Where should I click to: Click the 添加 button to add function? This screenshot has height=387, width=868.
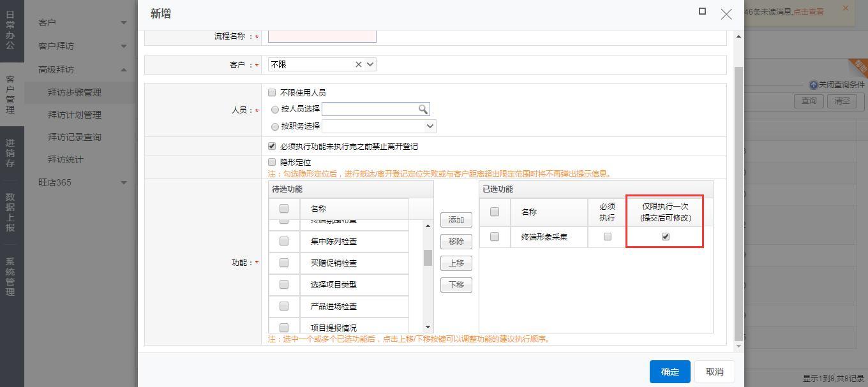456,220
